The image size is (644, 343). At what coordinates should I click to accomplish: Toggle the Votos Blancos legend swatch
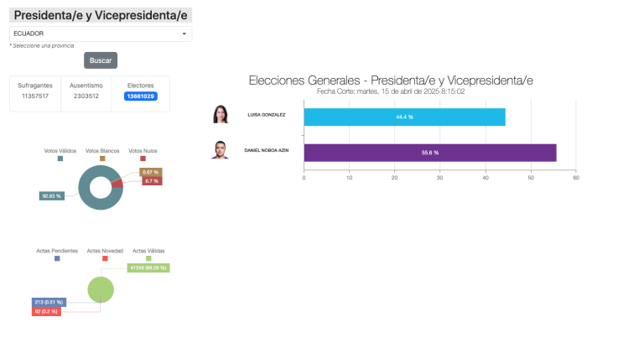tap(102, 159)
